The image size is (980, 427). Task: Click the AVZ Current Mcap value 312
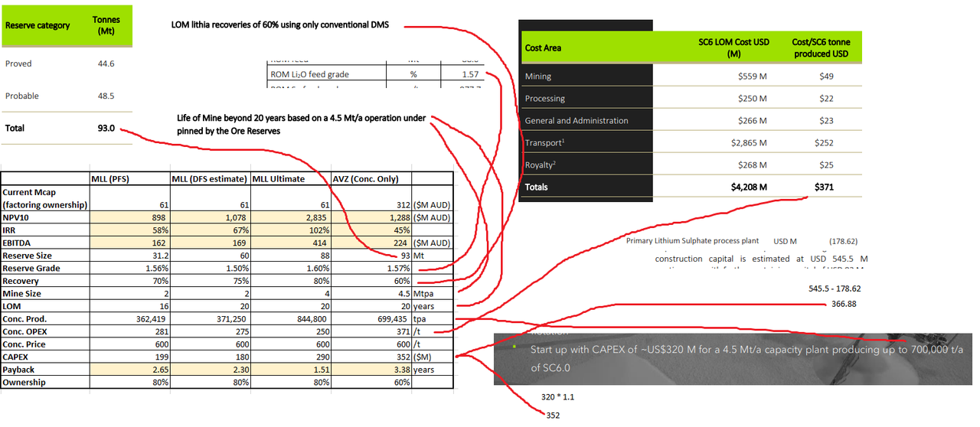point(401,204)
